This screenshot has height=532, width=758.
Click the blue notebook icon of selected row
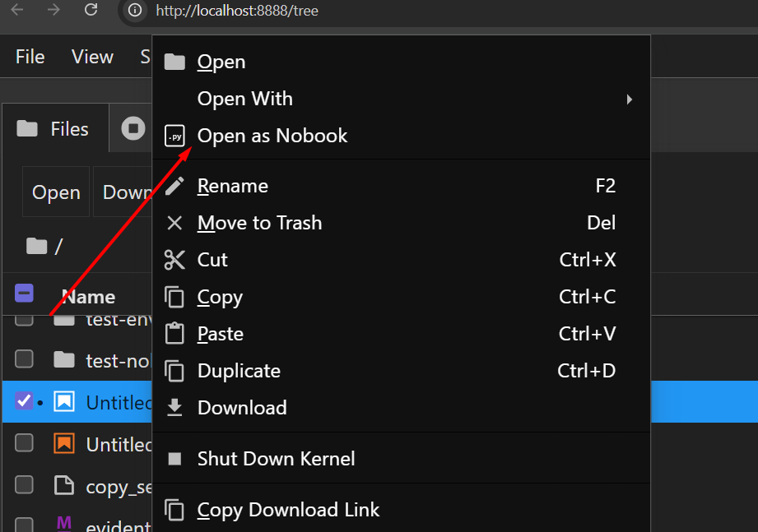click(x=64, y=401)
